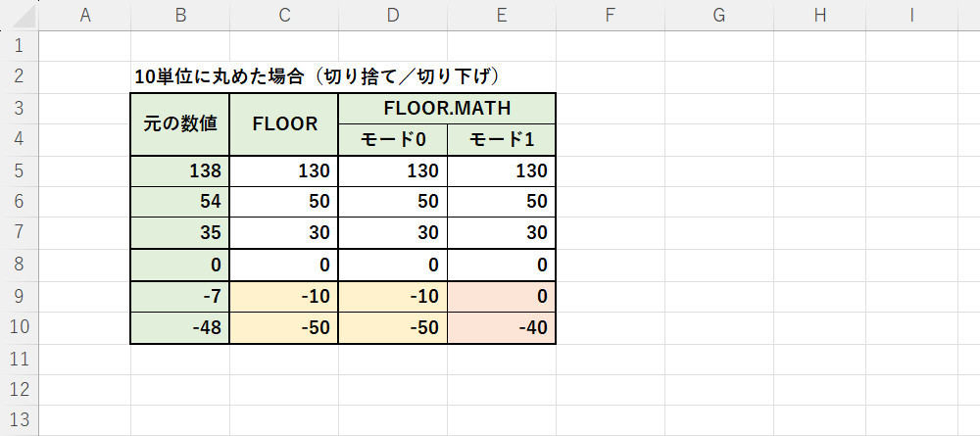Select row 13 header
The width and height of the screenshot is (980, 436).
20,420
